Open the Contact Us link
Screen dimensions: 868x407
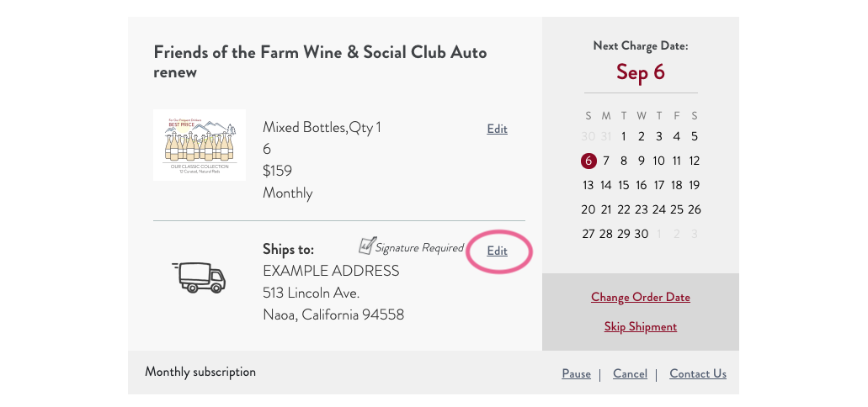[697, 373]
